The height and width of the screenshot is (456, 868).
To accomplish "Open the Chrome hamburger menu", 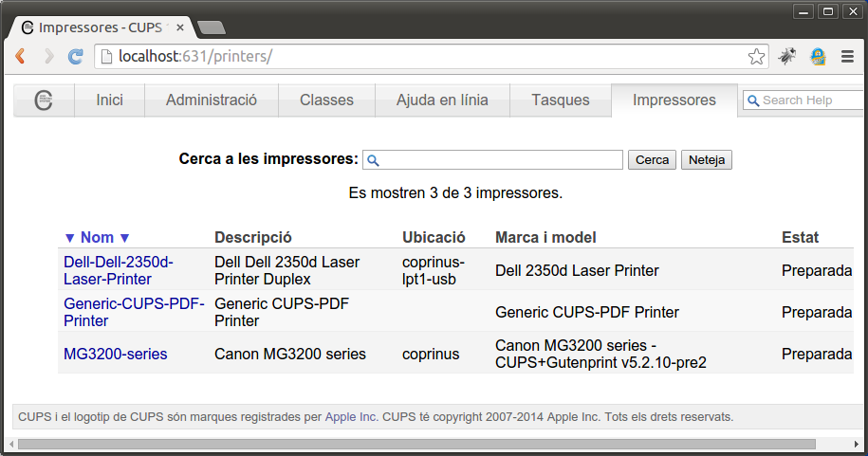I will click(848, 57).
